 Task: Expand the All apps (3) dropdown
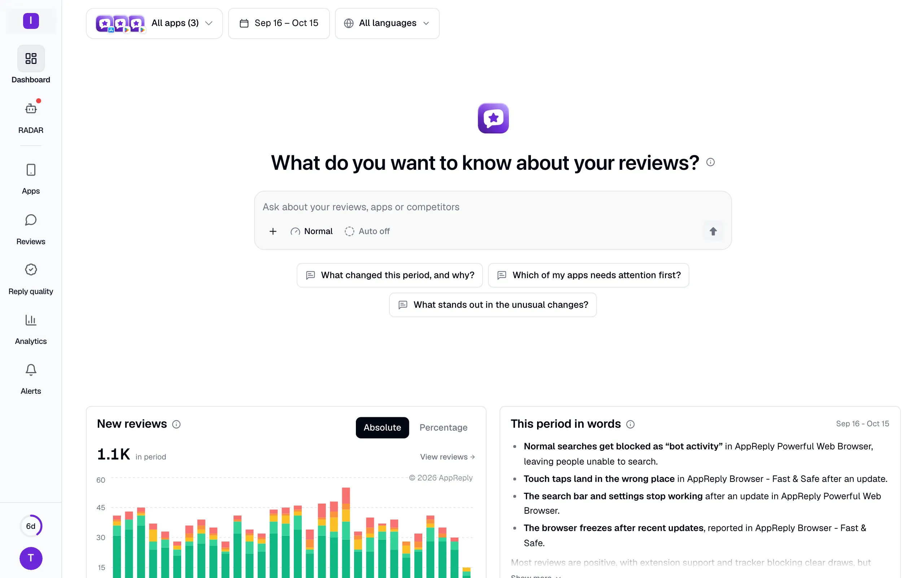click(154, 23)
